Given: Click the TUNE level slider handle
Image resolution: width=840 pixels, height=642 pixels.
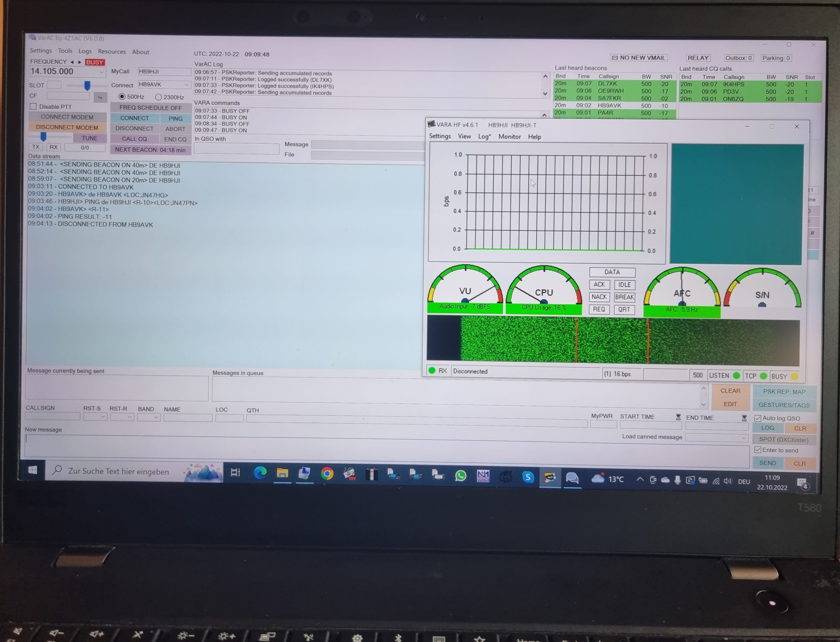Looking at the screenshot, I should coord(43,137).
